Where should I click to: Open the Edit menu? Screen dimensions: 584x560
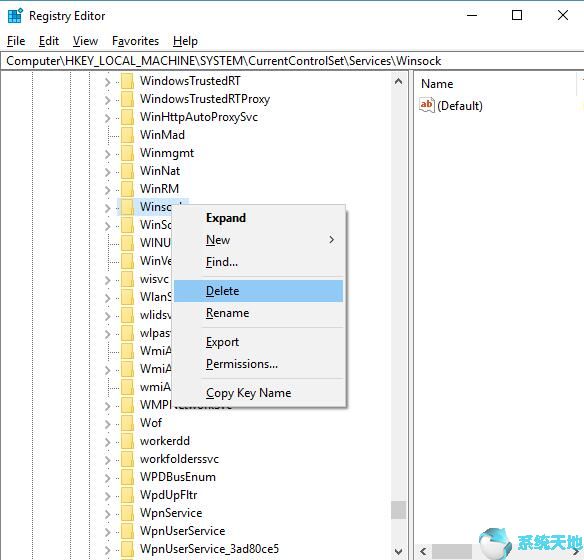pyautogui.click(x=49, y=41)
